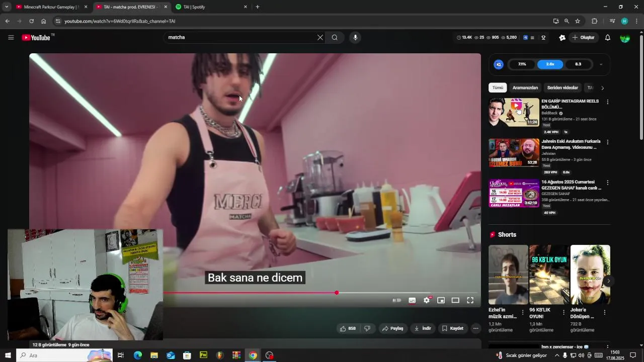
Task: Open the Chrome three-dot menu
Action: tap(636, 21)
